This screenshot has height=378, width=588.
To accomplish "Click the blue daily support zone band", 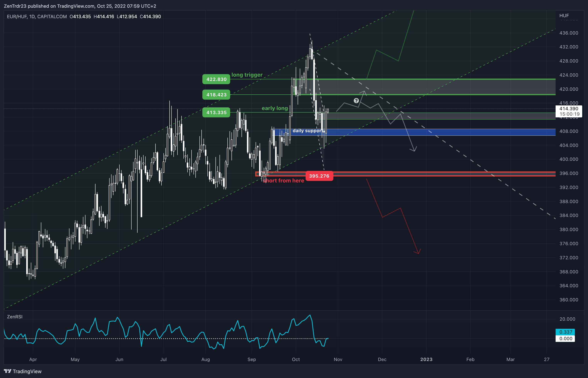I will pyautogui.click(x=414, y=132).
